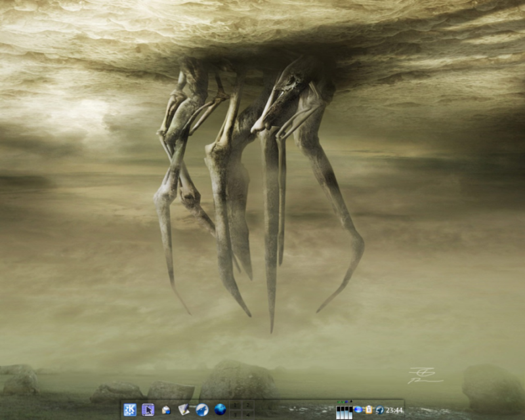This screenshot has width=525, height=420.
Task: Switch to virtual desktop 2 in pager
Action: (248, 405)
